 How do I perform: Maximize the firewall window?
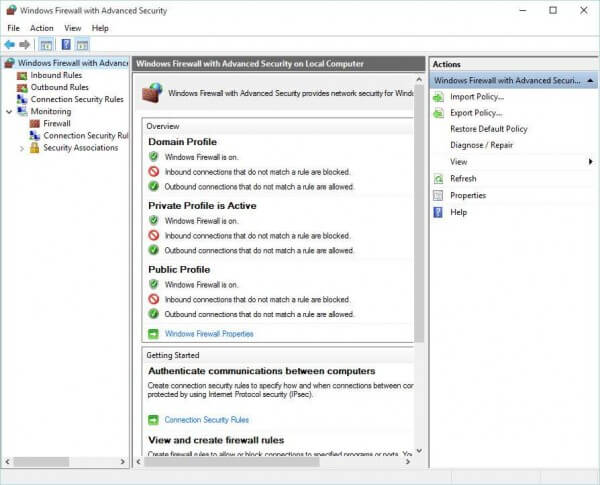[x=553, y=10]
